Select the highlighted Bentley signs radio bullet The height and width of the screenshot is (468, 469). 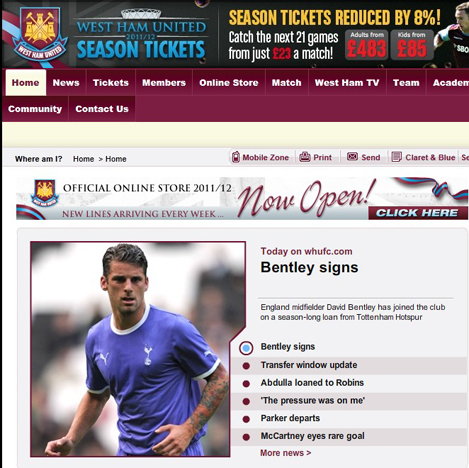point(246,348)
